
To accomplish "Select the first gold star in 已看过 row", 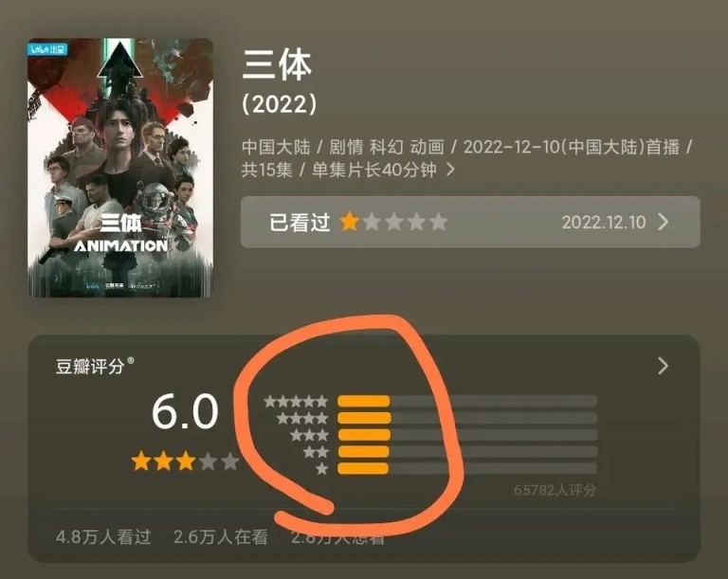I will pos(349,222).
